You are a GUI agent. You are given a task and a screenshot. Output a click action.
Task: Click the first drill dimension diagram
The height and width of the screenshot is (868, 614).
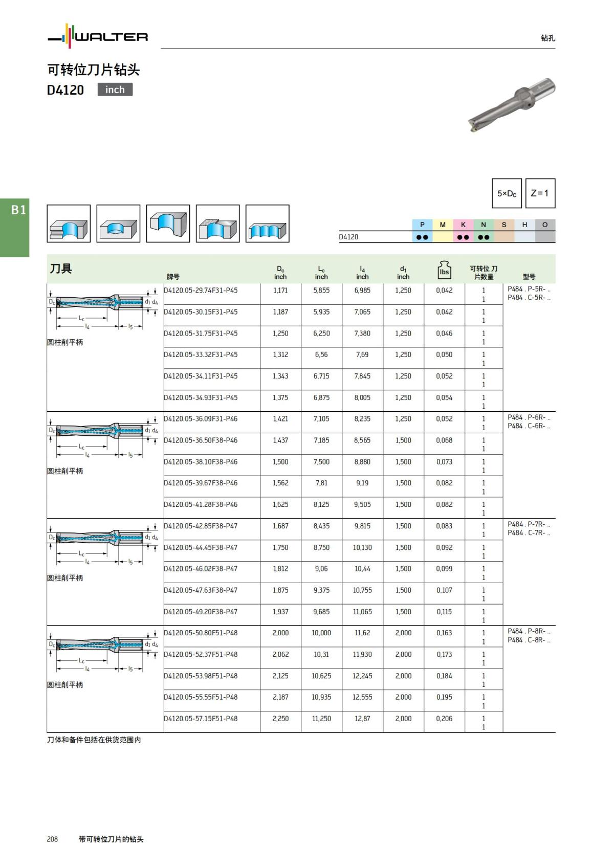(x=103, y=308)
